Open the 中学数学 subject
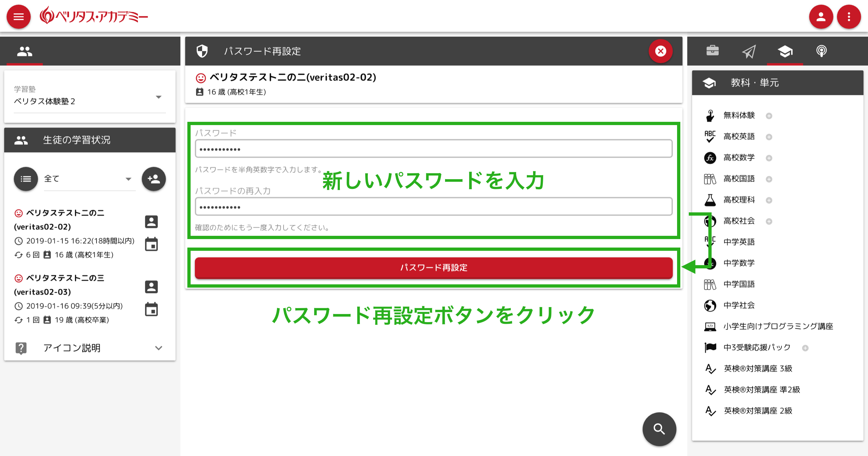The image size is (868, 456). click(739, 263)
